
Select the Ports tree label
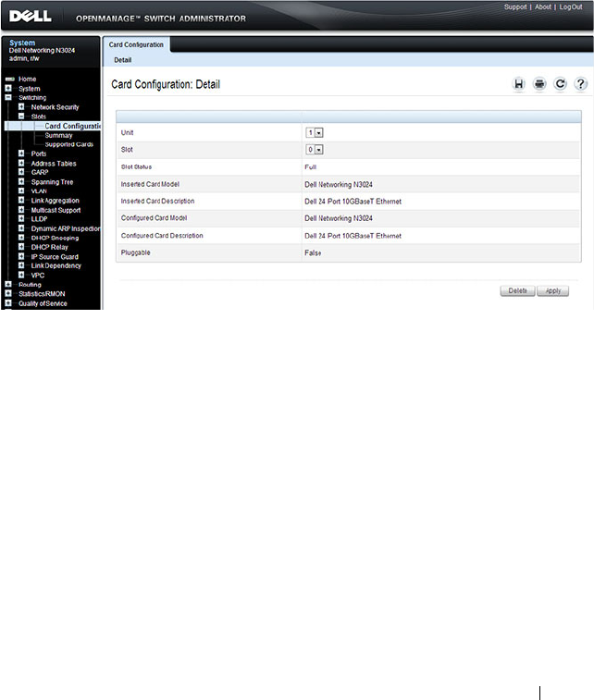point(39,154)
